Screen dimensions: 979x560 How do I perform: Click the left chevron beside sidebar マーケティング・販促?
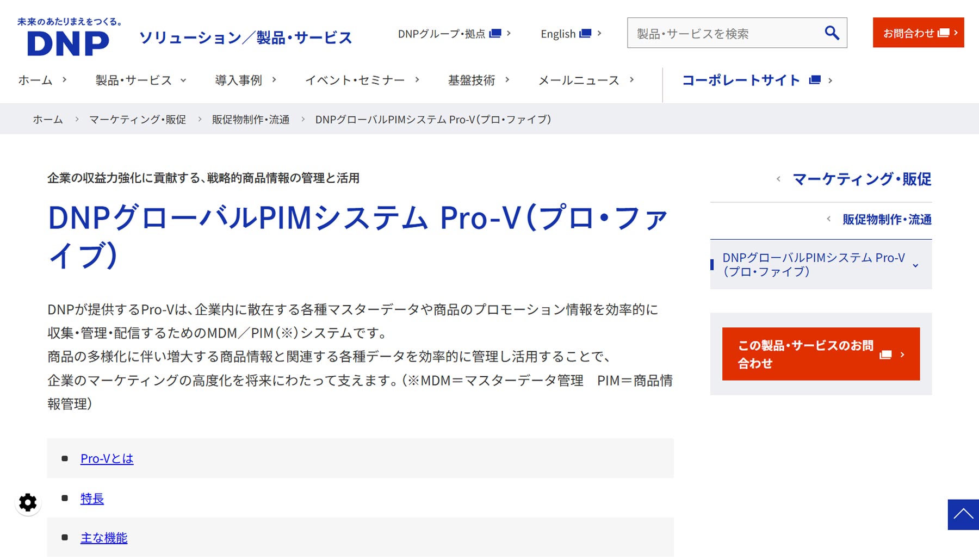pos(779,179)
